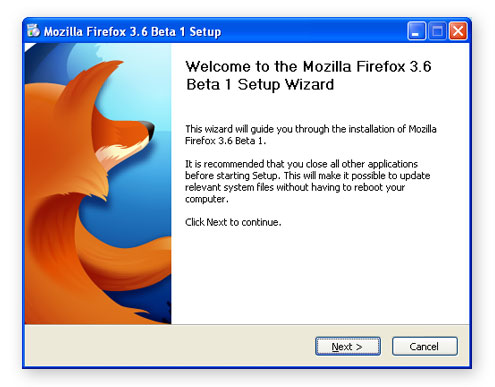Click the installer icon in title bar
This screenshot has width=495, height=387.
tap(33, 31)
